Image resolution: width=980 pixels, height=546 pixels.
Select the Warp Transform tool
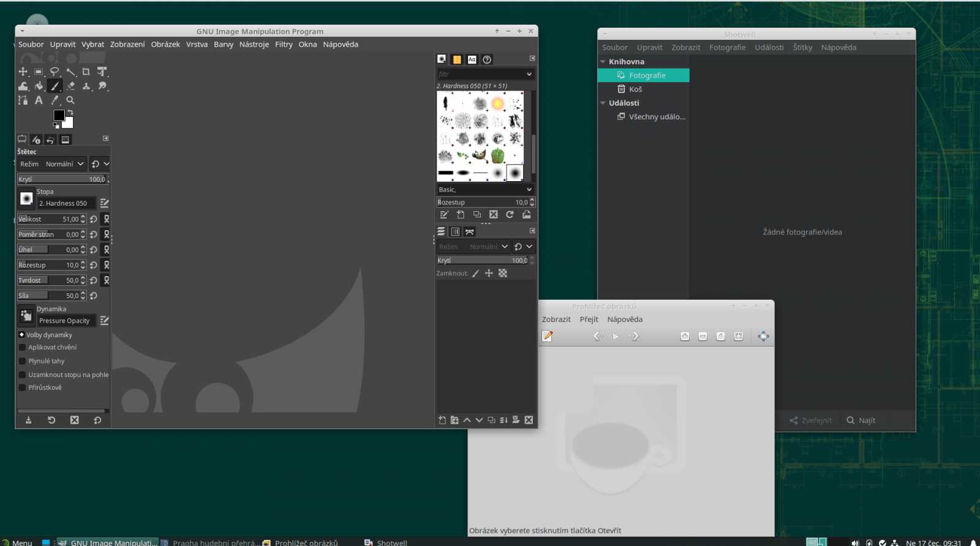click(23, 86)
